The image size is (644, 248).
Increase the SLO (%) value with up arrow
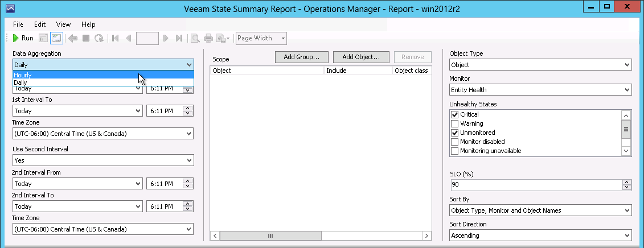(627, 183)
